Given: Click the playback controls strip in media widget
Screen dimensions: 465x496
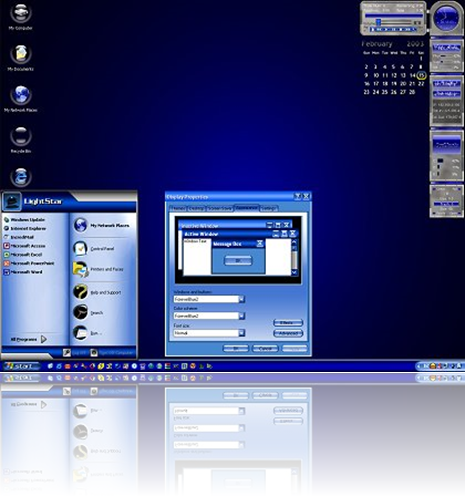Looking at the screenshot, I should [393, 30].
